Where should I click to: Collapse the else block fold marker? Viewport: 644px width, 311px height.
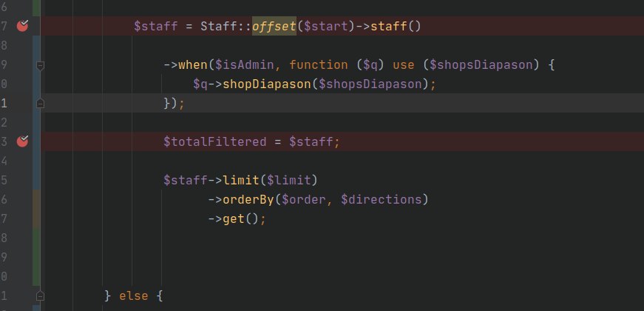(x=40, y=295)
